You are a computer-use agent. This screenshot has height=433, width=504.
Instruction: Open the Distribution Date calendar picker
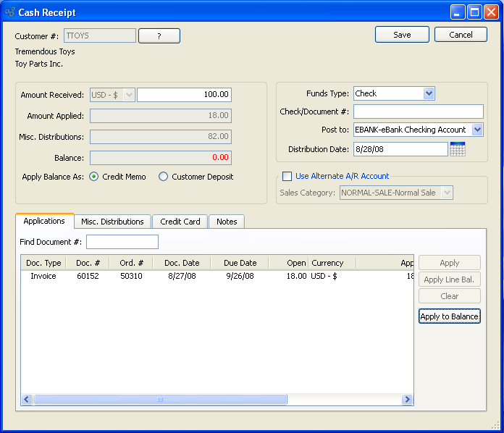coord(457,149)
